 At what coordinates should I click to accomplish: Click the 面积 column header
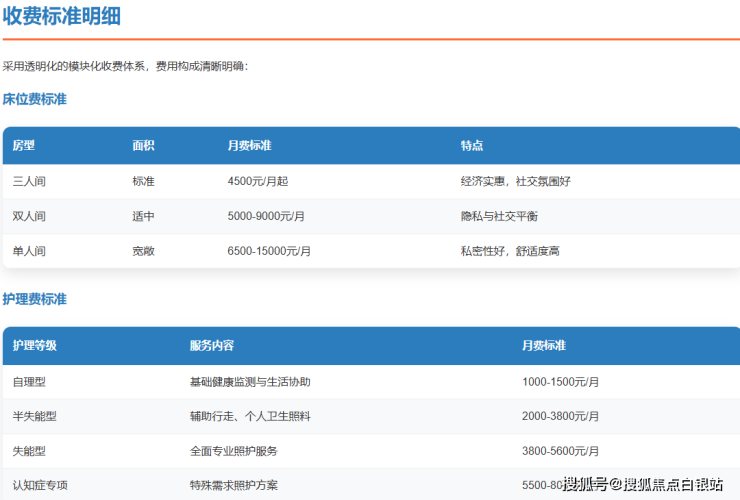[143, 146]
